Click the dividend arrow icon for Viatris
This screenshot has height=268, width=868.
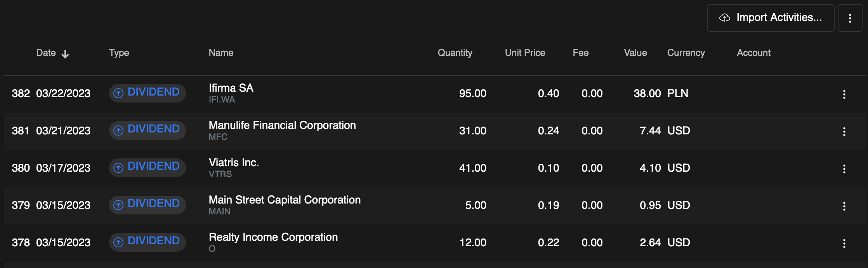(x=118, y=168)
